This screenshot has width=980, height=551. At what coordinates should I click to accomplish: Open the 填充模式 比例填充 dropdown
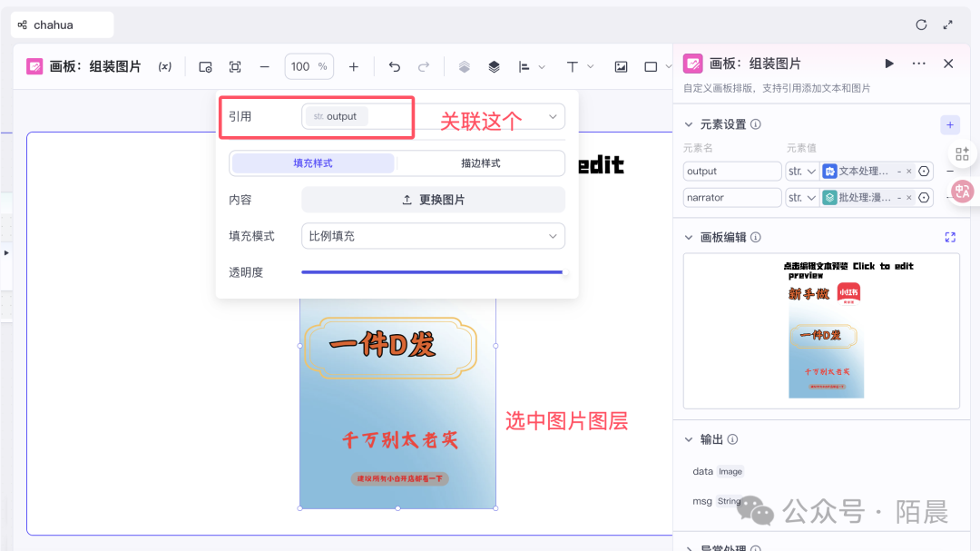(x=433, y=236)
